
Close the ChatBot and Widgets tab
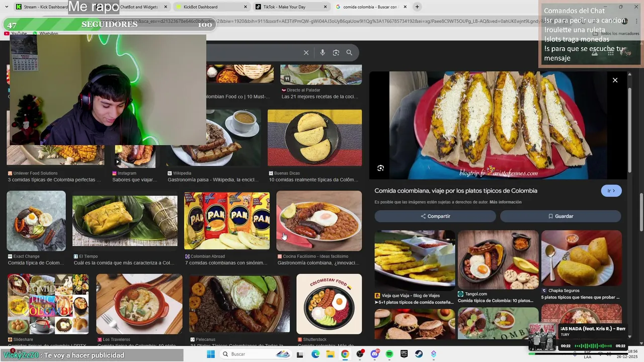click(x=166, y=7)
